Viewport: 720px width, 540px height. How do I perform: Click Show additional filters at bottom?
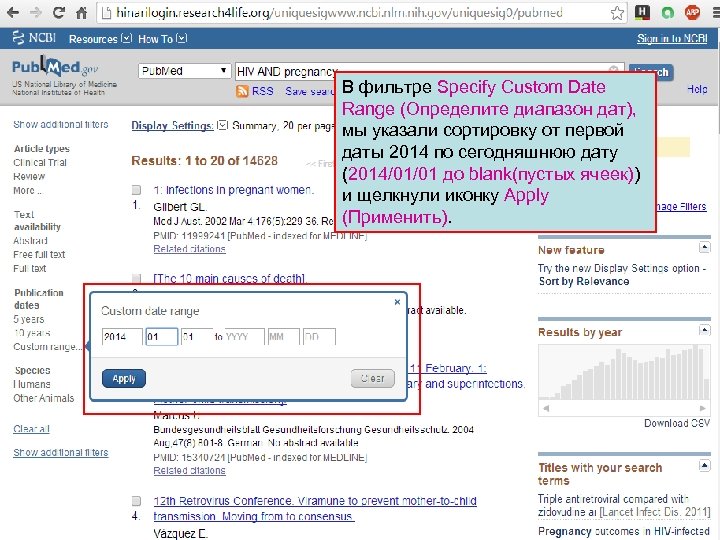pyautogui.click(x=61, y=452)
